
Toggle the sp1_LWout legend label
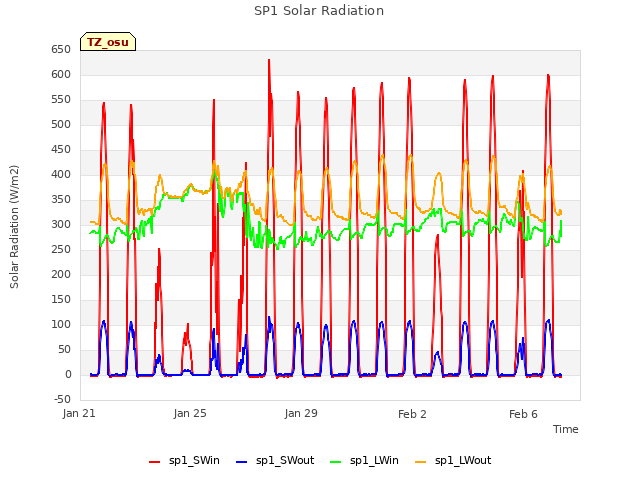463,460
